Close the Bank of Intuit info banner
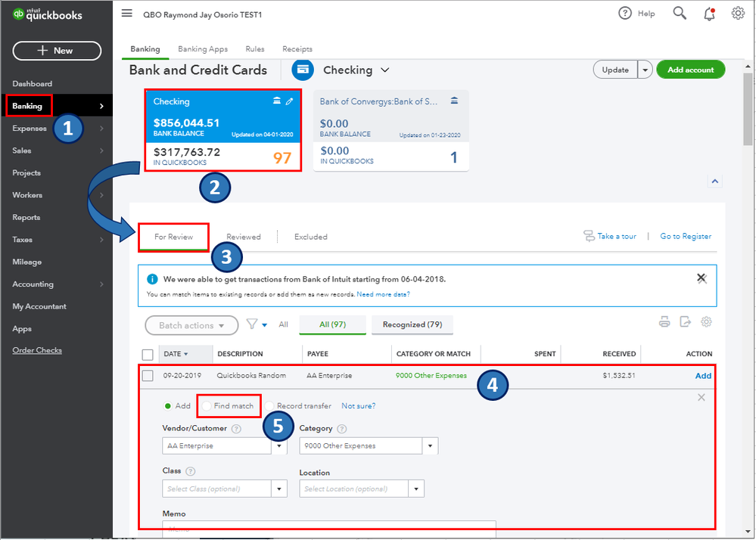 click(702, 278)
